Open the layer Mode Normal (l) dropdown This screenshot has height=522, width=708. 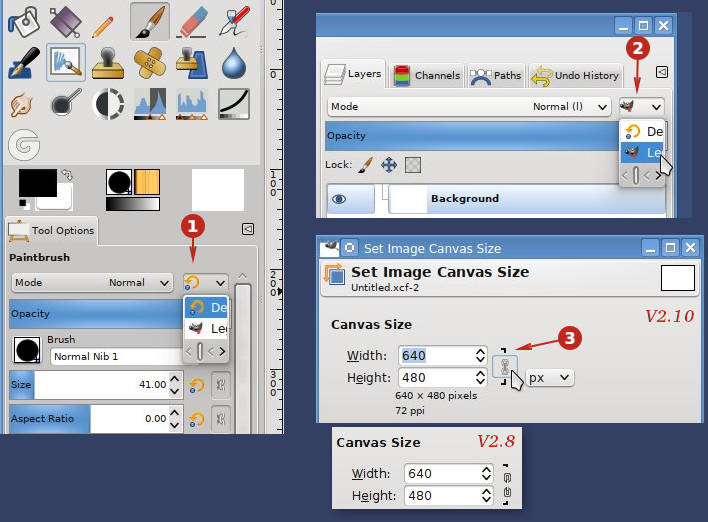469,107
